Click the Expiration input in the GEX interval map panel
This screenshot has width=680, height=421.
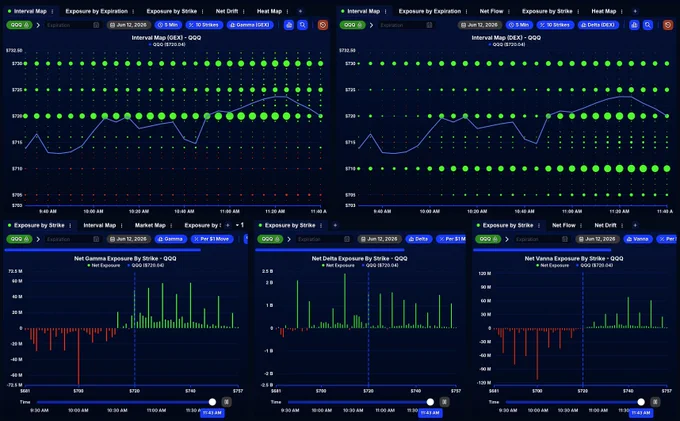pyautogui.click(x=72, y=25)
